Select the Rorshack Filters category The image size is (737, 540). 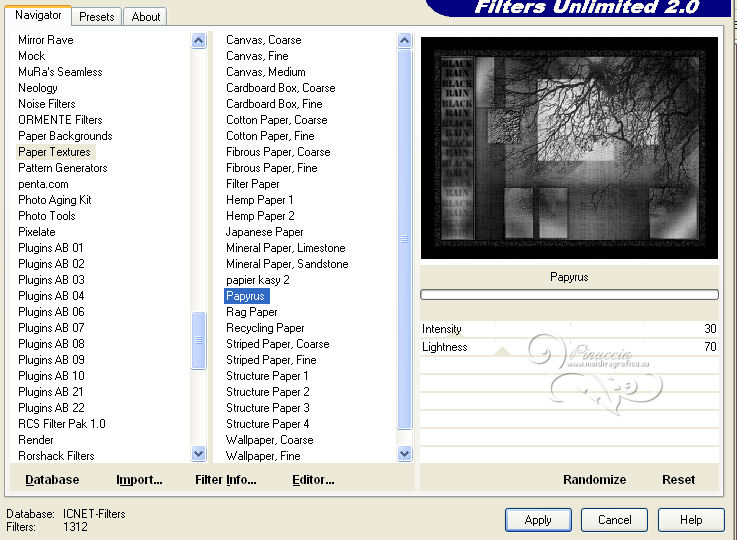(x=56, y=455)
